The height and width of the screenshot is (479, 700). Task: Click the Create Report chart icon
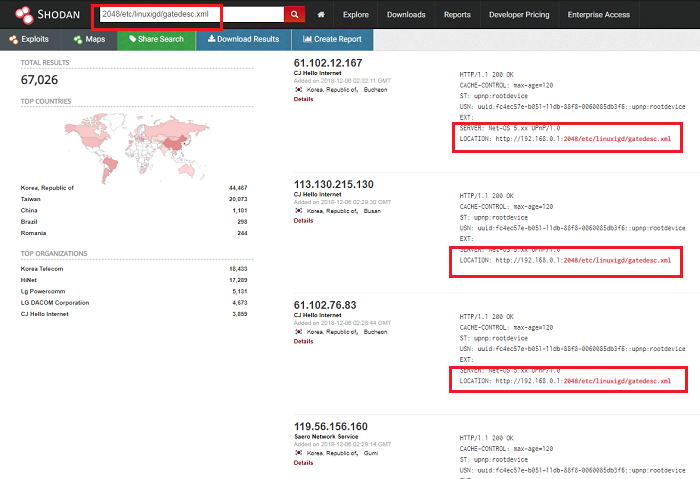(307, 39)
